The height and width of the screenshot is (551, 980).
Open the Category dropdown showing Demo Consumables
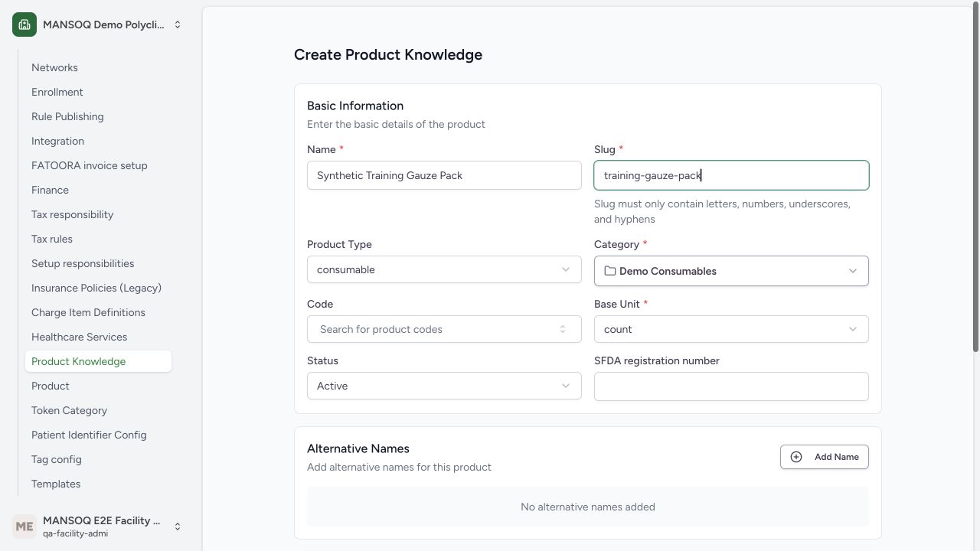tap(731, 271)
